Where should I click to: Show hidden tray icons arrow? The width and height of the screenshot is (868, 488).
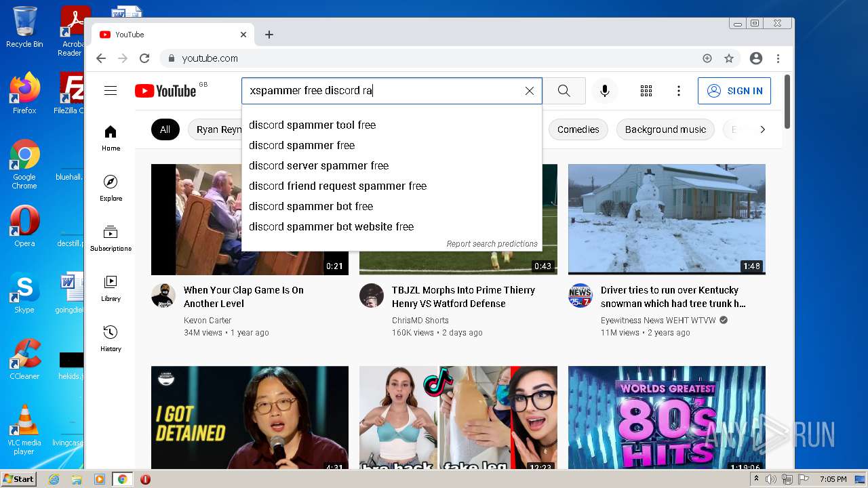pos(756,479)
